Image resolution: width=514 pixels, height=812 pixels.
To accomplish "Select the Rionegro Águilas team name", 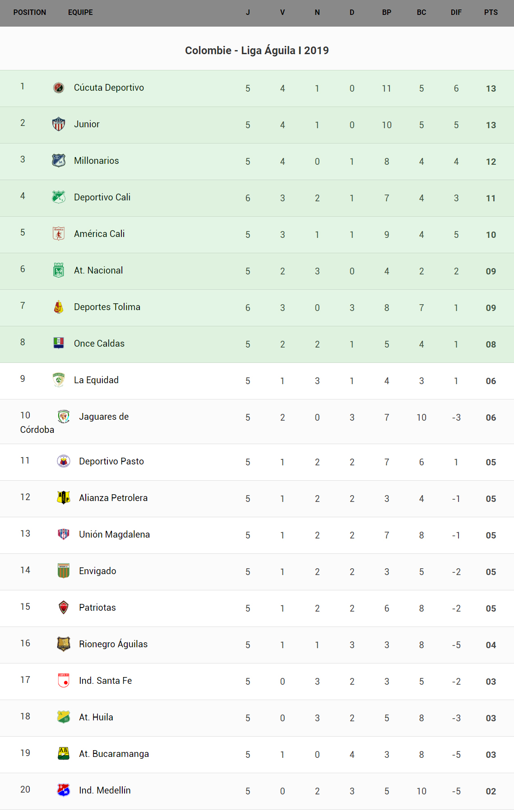I will point(113,644).
